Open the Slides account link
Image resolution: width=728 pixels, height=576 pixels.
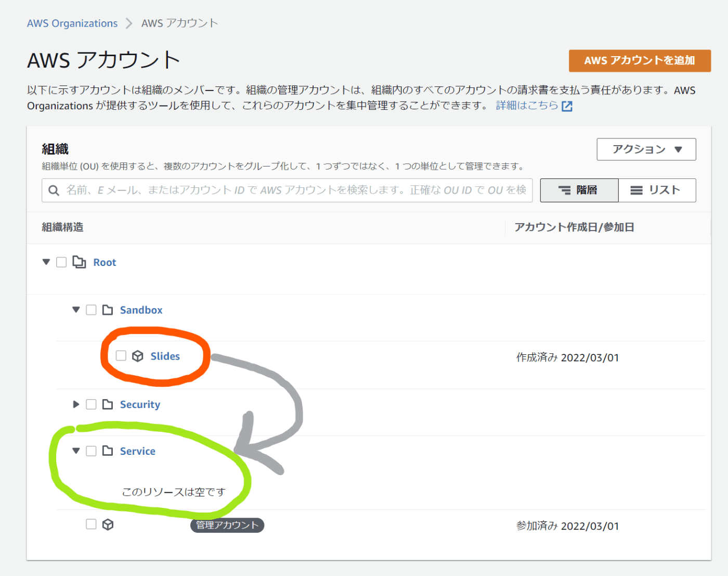click(165, 356)
